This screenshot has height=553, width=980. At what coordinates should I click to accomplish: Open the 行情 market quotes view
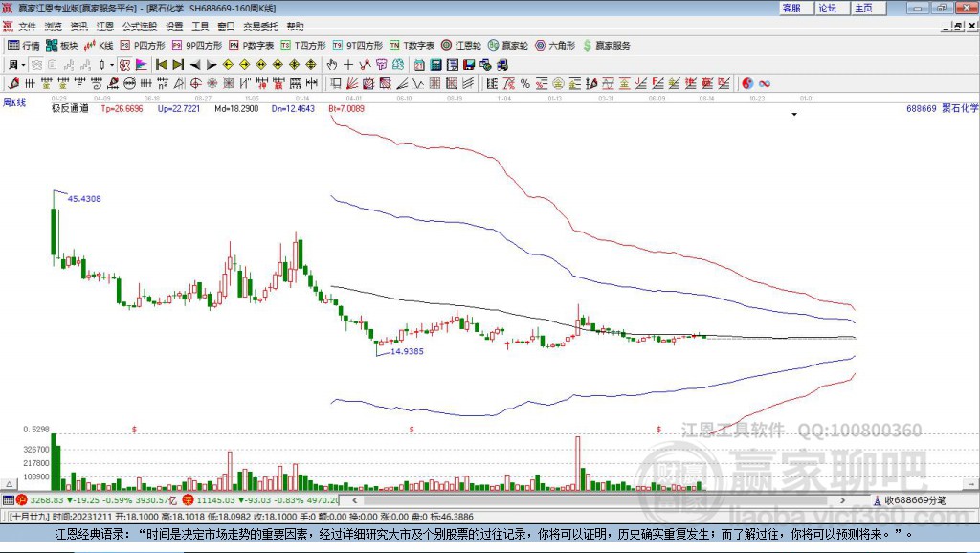(x=24, y=46)
